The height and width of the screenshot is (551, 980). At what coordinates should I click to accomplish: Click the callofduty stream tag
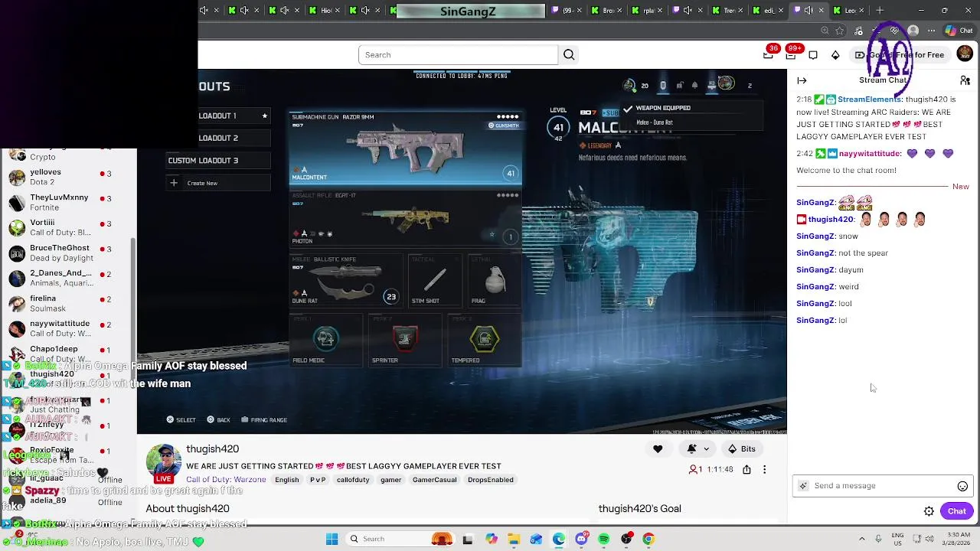click(353, 480)
